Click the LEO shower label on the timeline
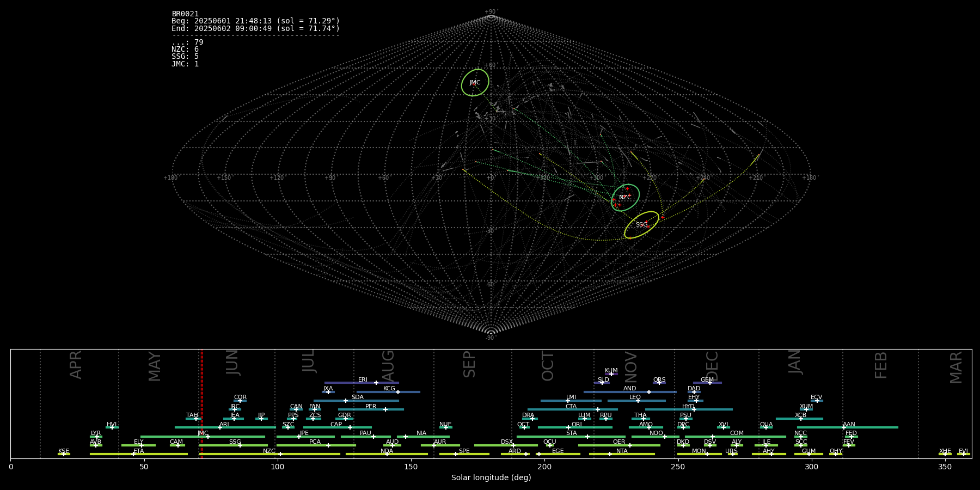 pyautogui.click(x=635, y=397)
